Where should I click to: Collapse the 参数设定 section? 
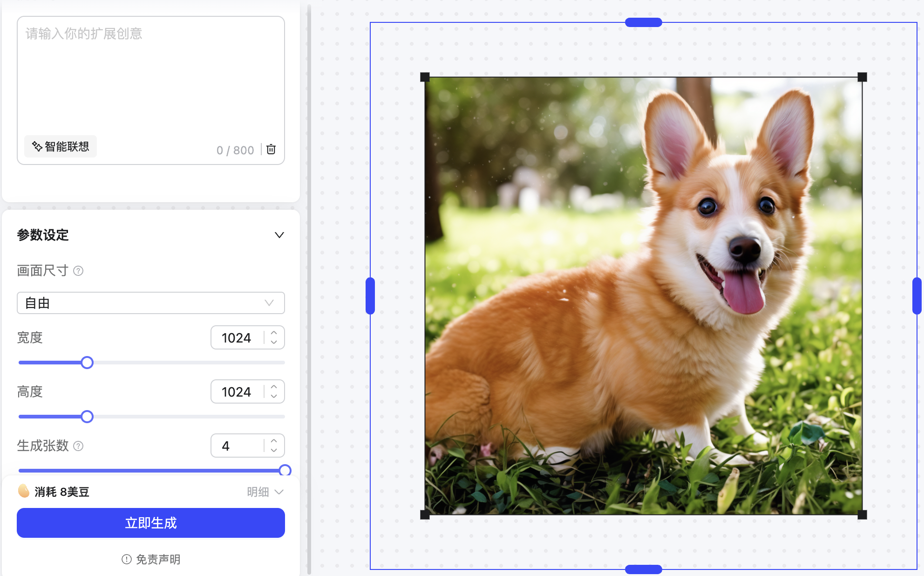[x=279, y=235]
